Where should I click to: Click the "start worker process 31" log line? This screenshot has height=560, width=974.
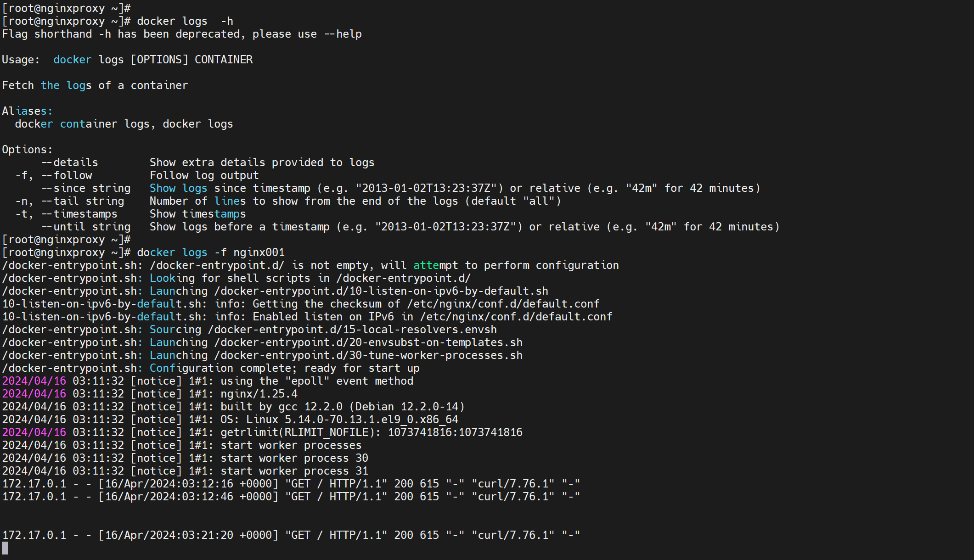pyautogui.click(x=294, y=471)
